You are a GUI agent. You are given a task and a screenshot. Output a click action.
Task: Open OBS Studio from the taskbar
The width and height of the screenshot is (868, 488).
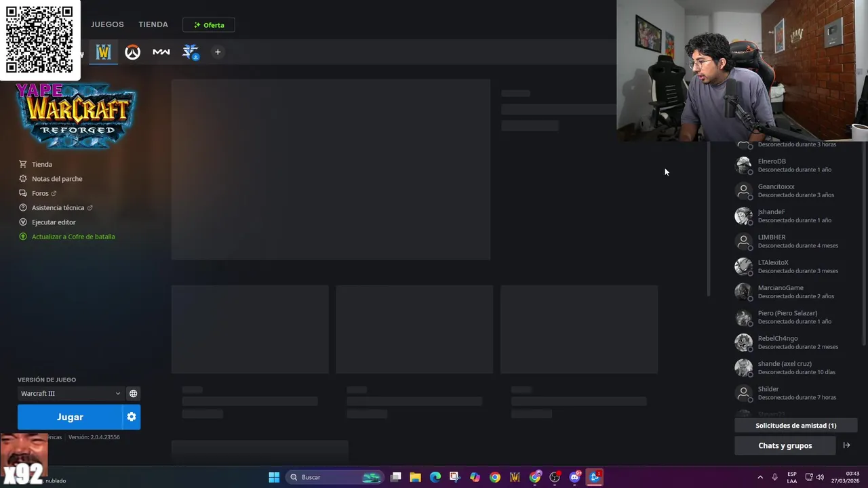[x=555, y=477]
